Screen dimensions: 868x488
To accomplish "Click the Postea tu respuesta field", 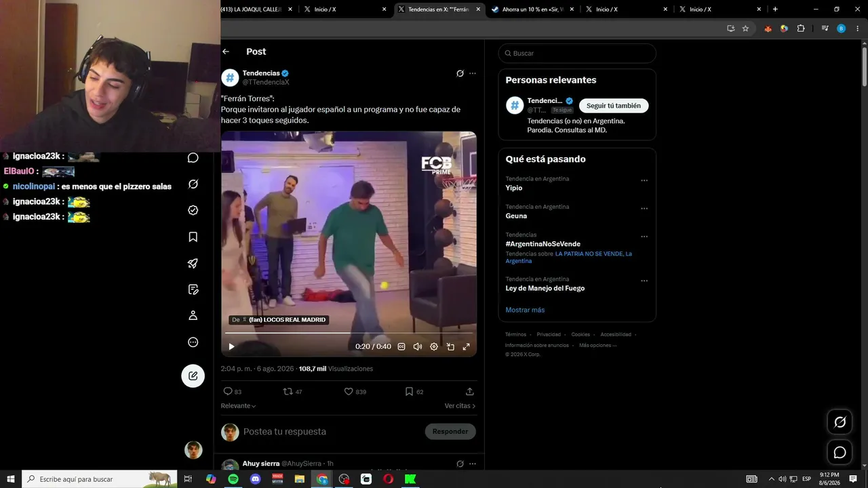I will [285, 432].
